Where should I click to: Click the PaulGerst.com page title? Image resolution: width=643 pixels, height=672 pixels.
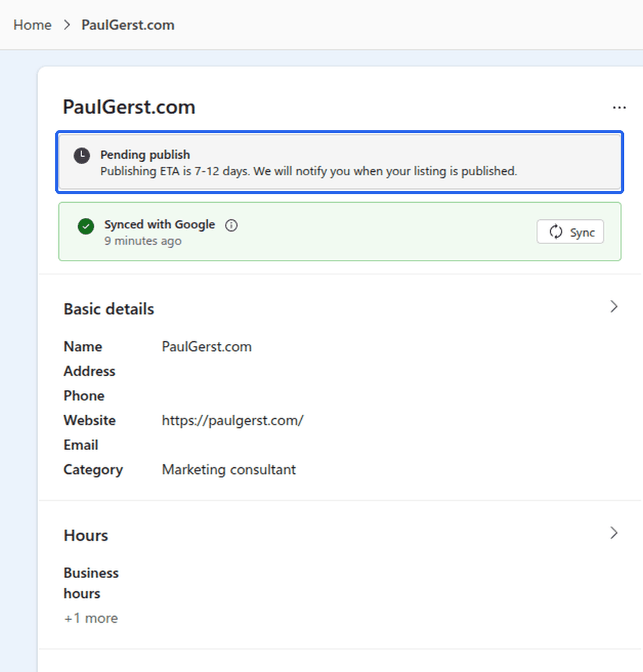tap(129, 107)
